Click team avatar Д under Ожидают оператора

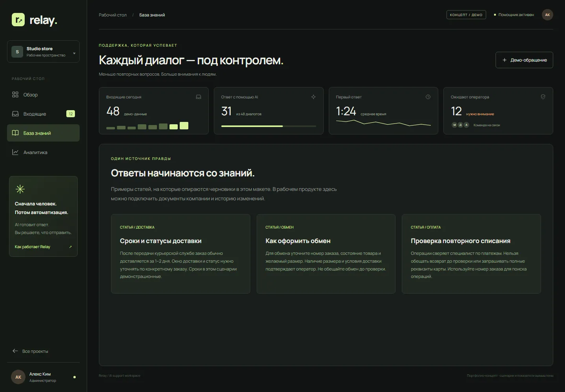point(461,125)
